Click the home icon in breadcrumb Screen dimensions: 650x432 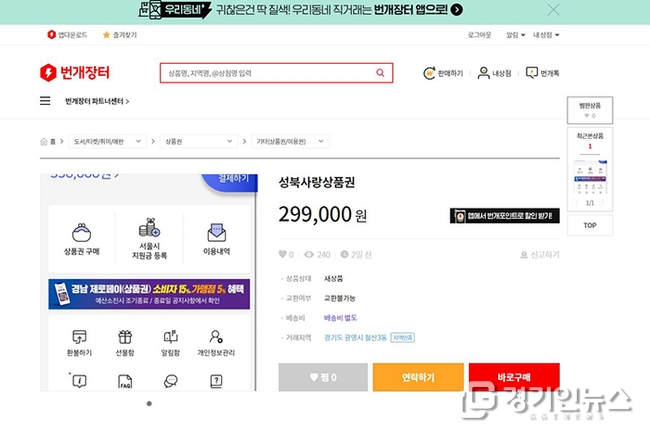pyautogui.click(x=44, y=141)
